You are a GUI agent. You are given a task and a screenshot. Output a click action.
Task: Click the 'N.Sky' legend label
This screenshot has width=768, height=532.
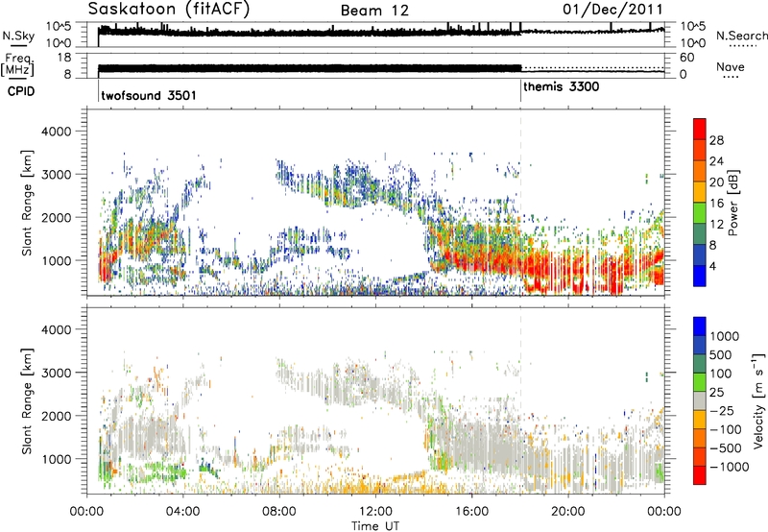pos(18,36)
